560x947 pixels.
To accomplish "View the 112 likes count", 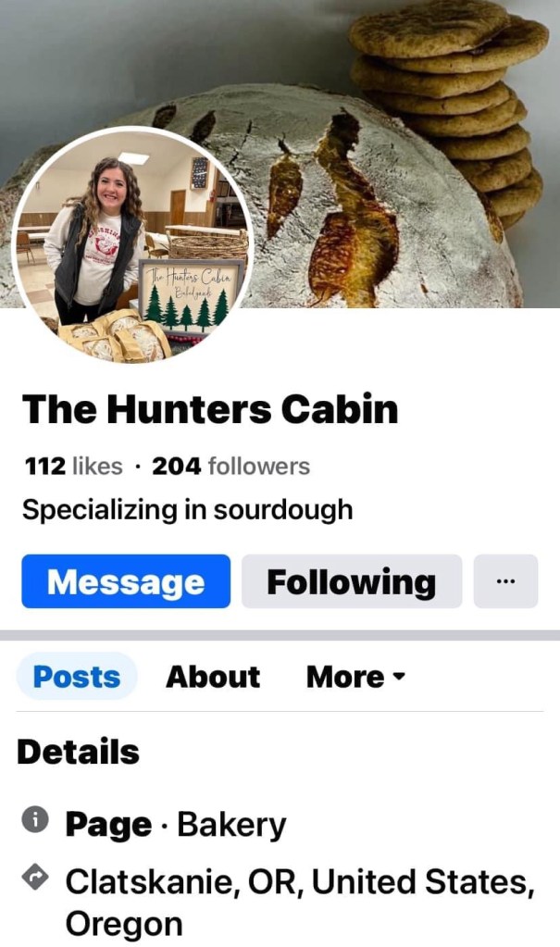I will [74, 467].
